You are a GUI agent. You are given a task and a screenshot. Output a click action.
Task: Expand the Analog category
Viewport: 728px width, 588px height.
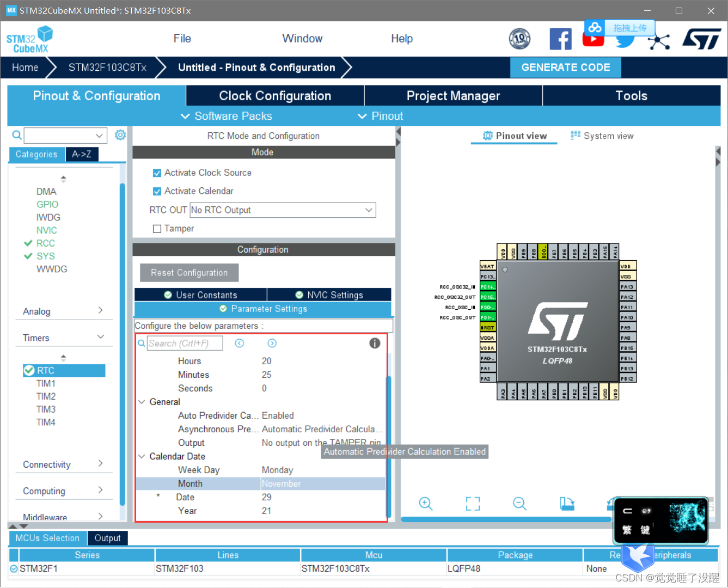[x=63, y=311]
